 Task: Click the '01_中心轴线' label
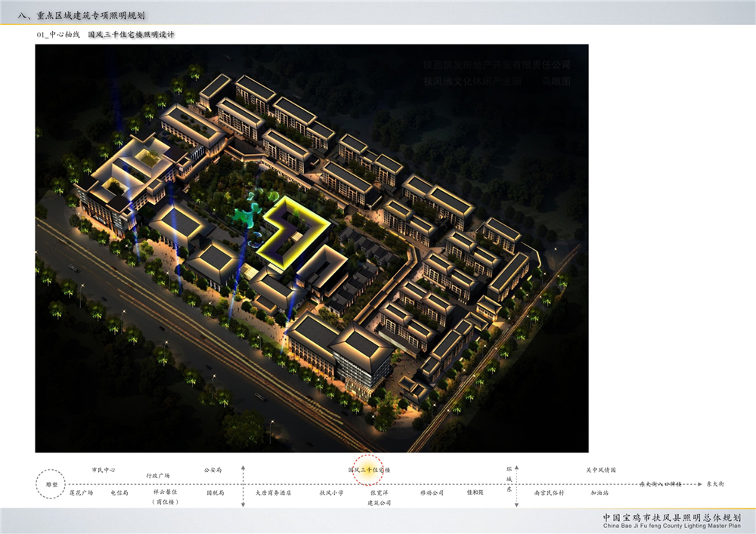(x=58, y=35)
